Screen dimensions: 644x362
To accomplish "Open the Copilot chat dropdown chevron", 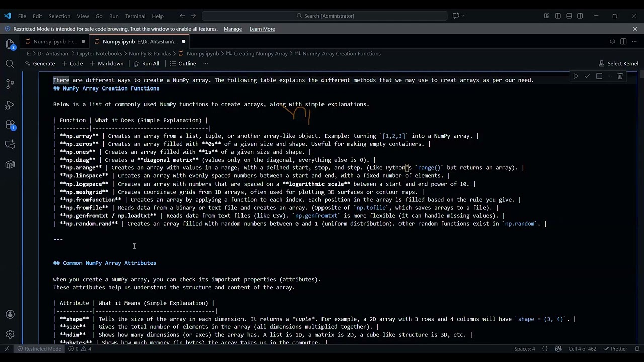I will click(463, 16).
